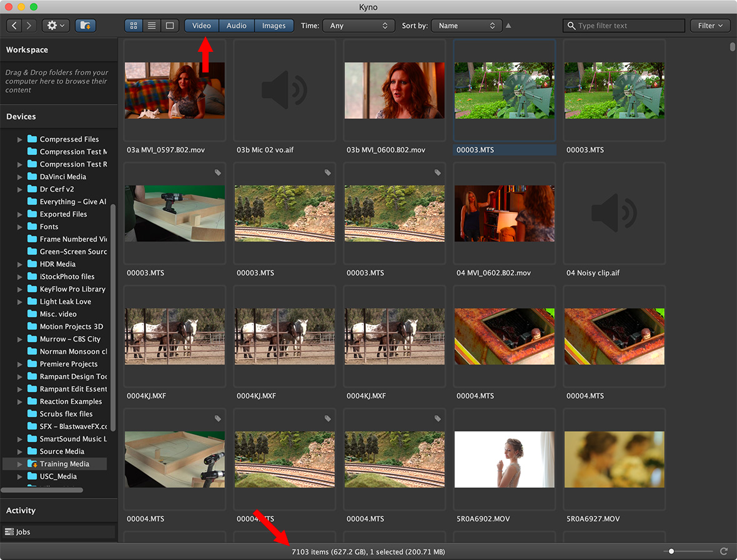Image resolution: width=737 pixels, height=560 pixels.
Task: Toggle the Images media filter
Action: pos(274,26)
